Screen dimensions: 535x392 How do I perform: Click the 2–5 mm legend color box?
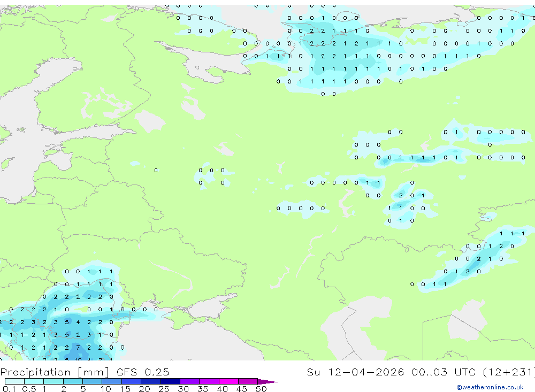point(73,381)
